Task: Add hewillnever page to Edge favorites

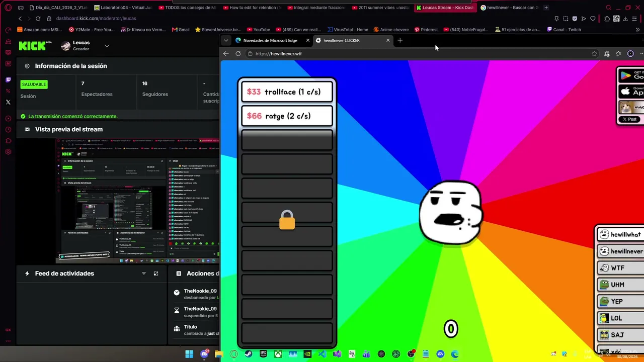Action: pyautogui.click(x=594, y=54)
